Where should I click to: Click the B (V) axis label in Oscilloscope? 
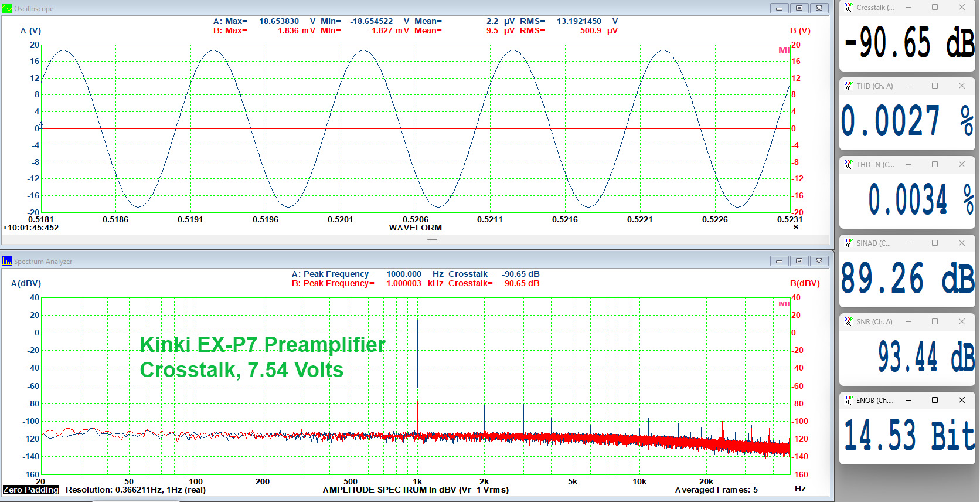coord(800,30)
